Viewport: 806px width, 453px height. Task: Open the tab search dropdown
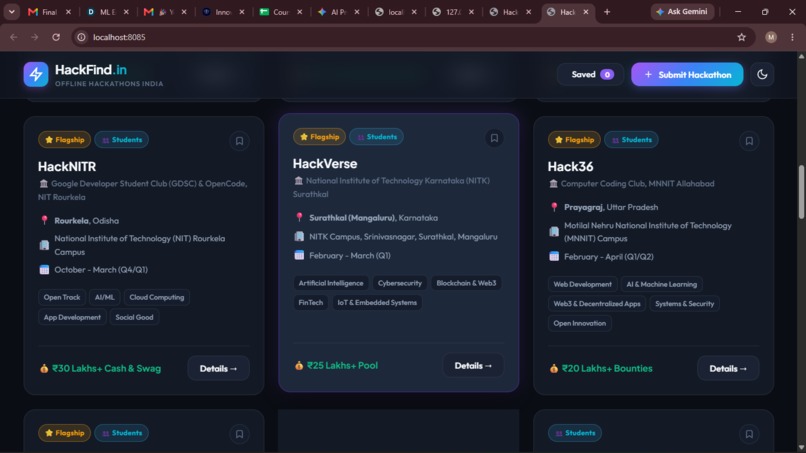[11, 11]
